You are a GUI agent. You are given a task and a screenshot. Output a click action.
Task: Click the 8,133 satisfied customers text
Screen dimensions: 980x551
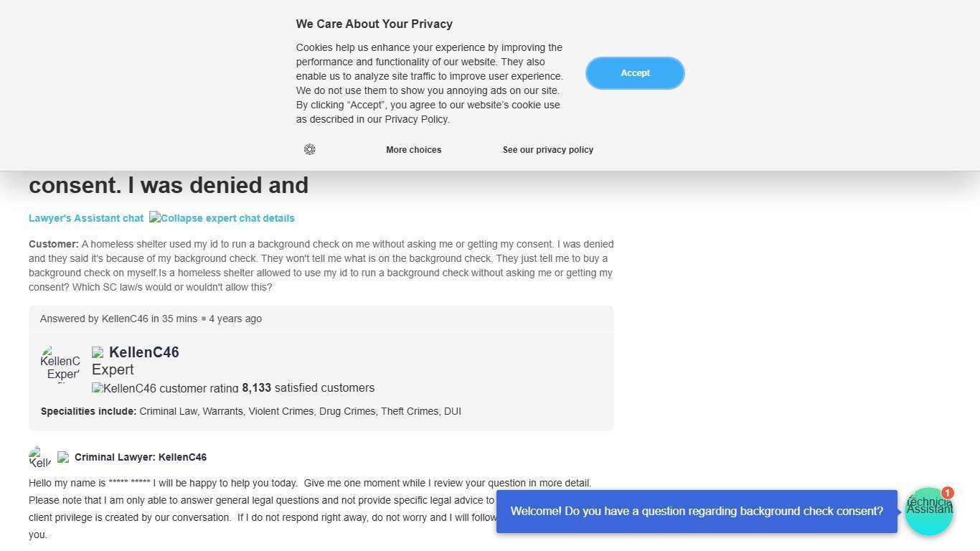(308, 388)
